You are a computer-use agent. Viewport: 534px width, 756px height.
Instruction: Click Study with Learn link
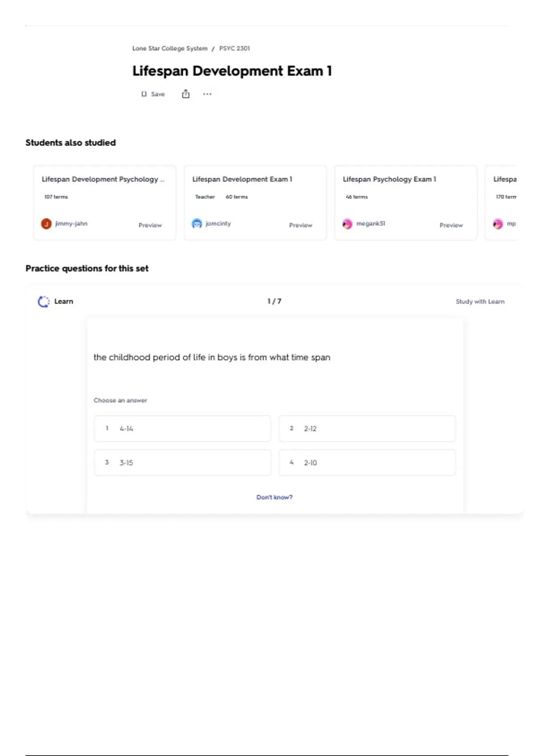point(480,302)
